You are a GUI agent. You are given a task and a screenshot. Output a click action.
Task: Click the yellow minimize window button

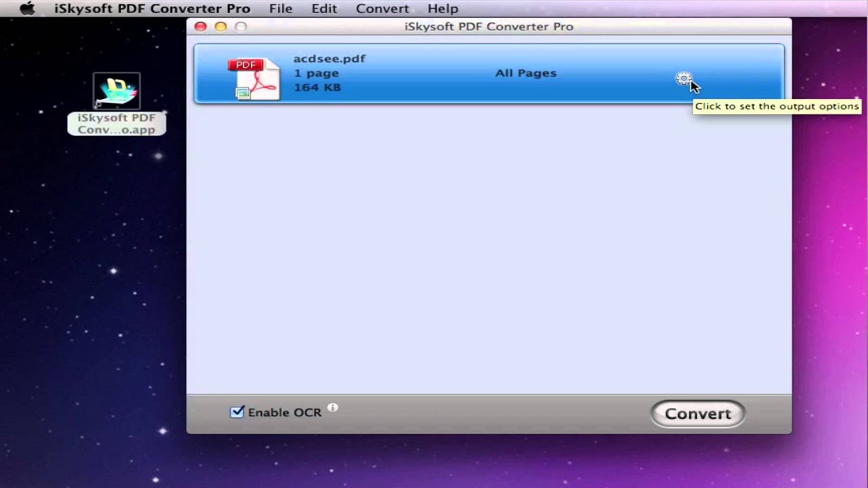[x=220, y=26]
